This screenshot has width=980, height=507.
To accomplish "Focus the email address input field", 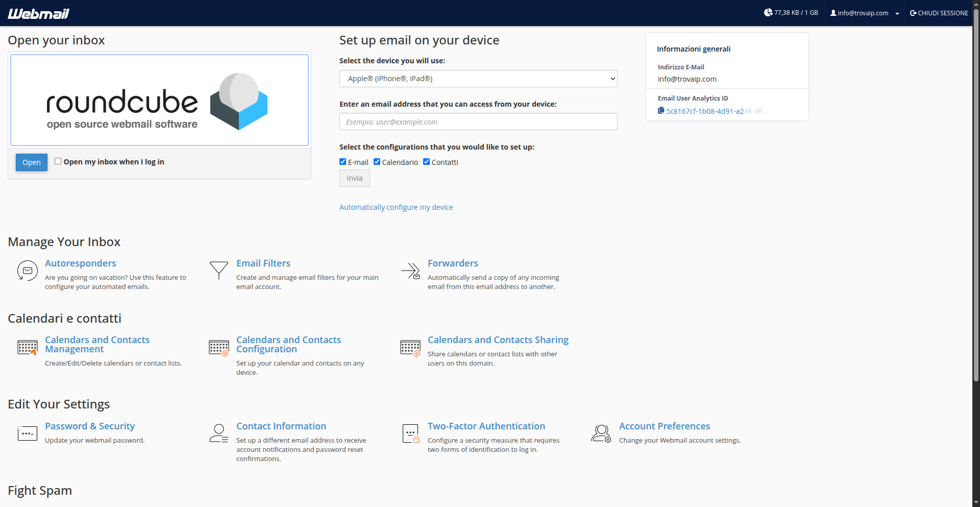I will tap(478, 122).
